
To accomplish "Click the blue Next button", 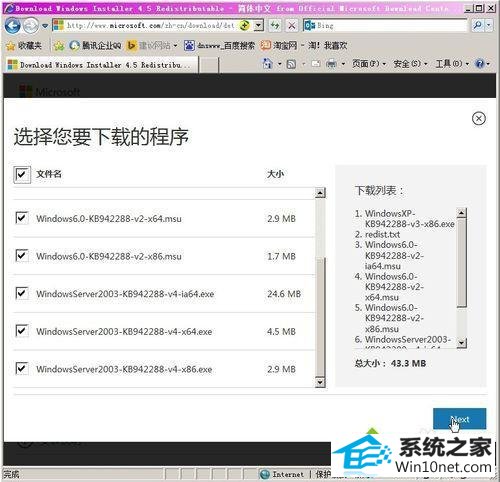I will click(x=459, y=419).
